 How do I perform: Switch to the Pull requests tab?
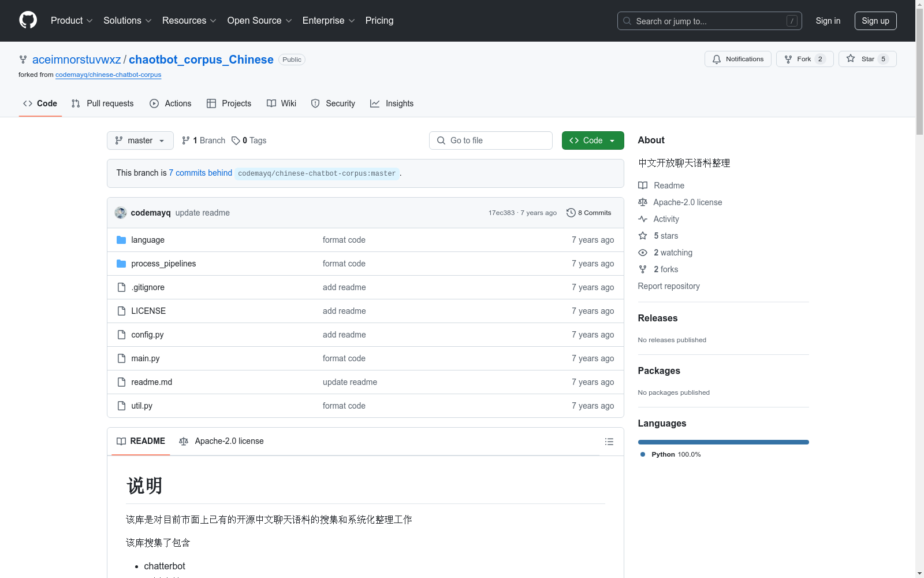click(x=102, y=103)
